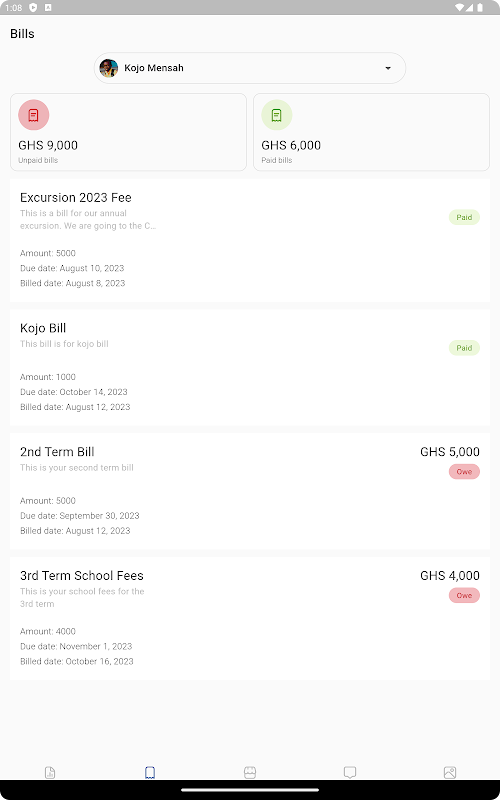
Task: Open the store tab in bottom navigation
Action: tap(250, 772)
